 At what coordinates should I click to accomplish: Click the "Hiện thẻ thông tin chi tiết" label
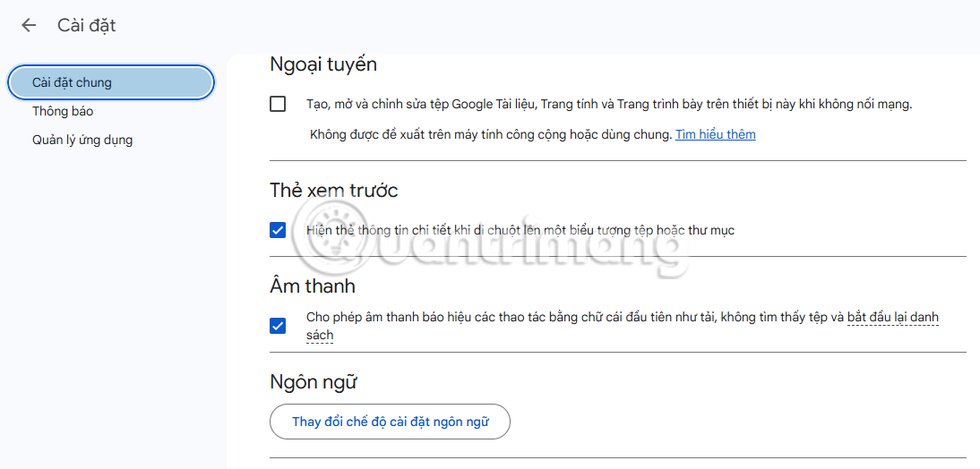pos(520,230)
